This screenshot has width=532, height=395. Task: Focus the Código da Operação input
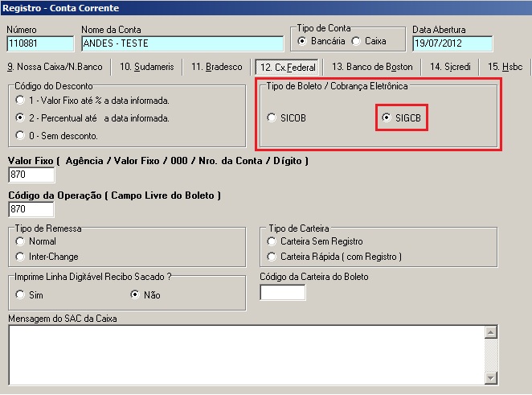coord(31,209)
